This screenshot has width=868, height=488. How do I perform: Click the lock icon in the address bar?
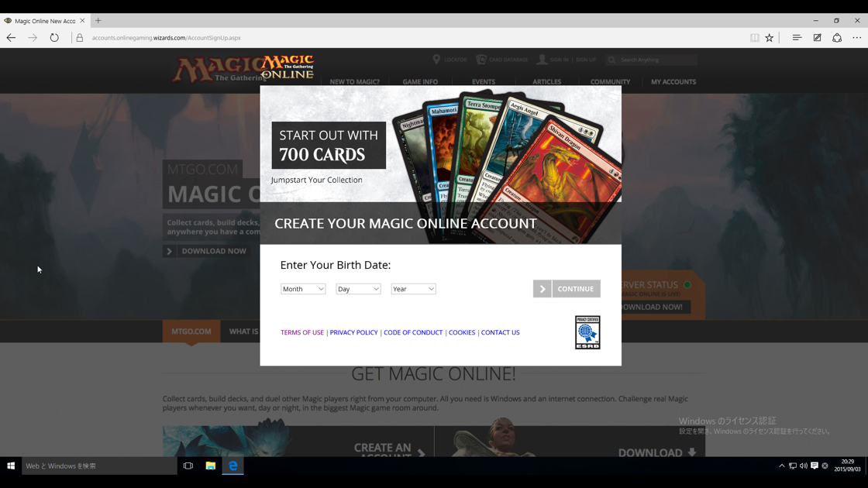[x=80, y=38]
